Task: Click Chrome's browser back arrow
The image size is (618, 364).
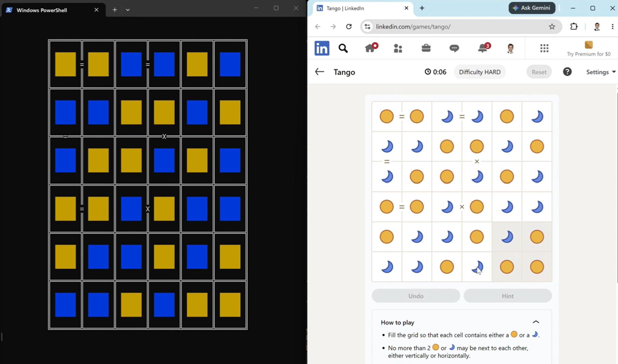Action: [317, 26]
